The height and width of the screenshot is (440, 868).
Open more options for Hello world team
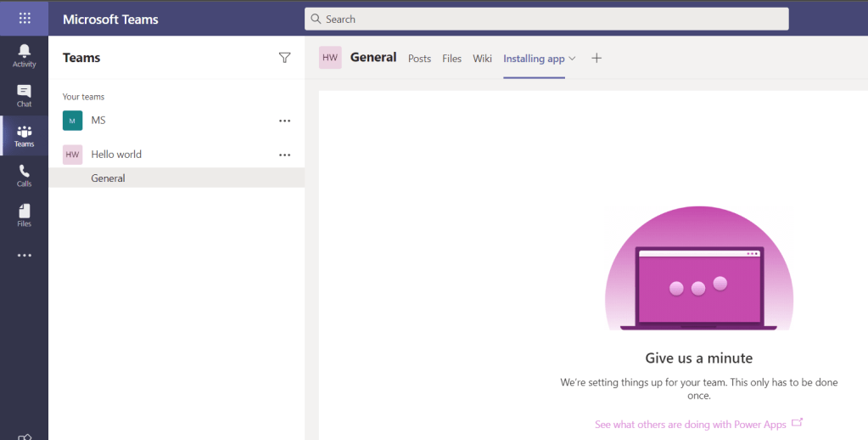[284, 155]
